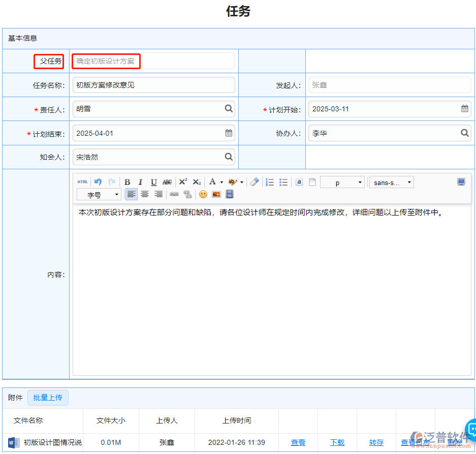Click the 任务名称 input field

click(x=152, y=85)
